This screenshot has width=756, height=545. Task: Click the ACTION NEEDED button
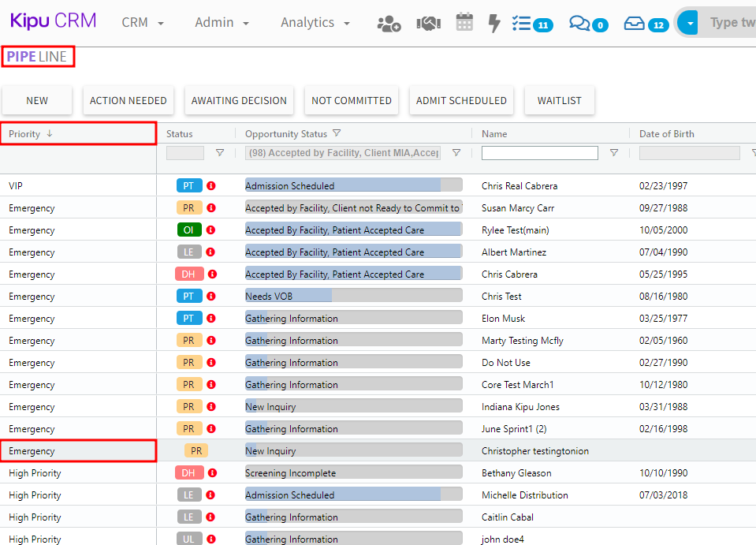(x=128, y=100)
